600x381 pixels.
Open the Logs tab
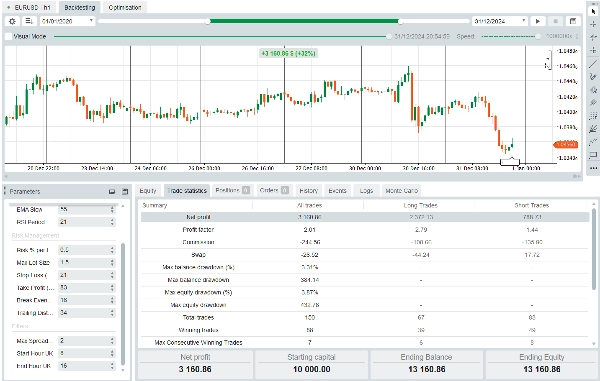(x=366, y=190)
